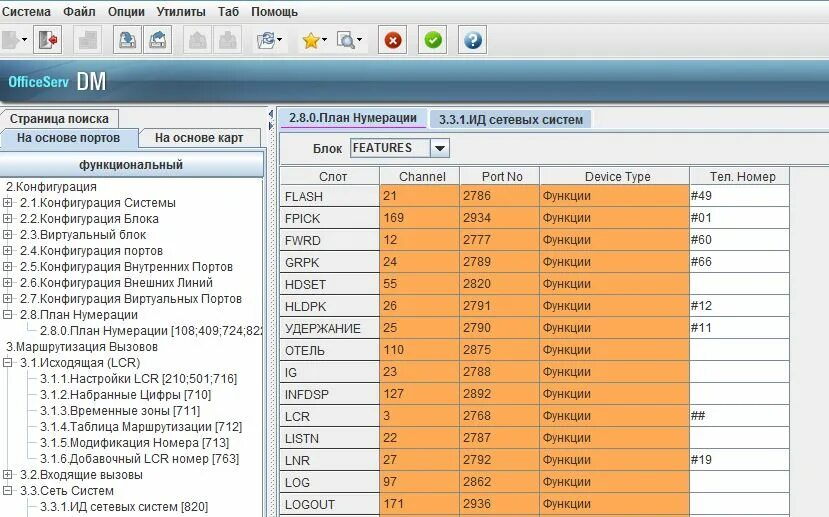829x517 pixels.
Task: Open the Файл menu
Action: coord(79,11)
